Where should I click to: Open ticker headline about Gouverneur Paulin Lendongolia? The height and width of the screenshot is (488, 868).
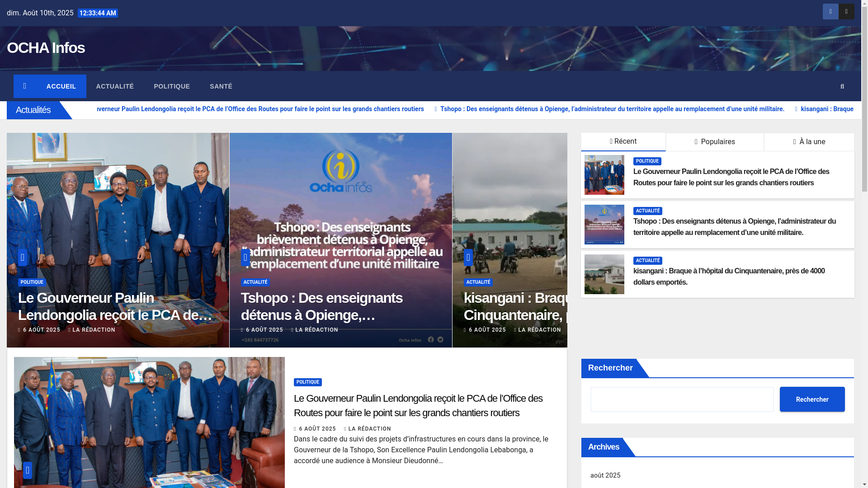260,109
